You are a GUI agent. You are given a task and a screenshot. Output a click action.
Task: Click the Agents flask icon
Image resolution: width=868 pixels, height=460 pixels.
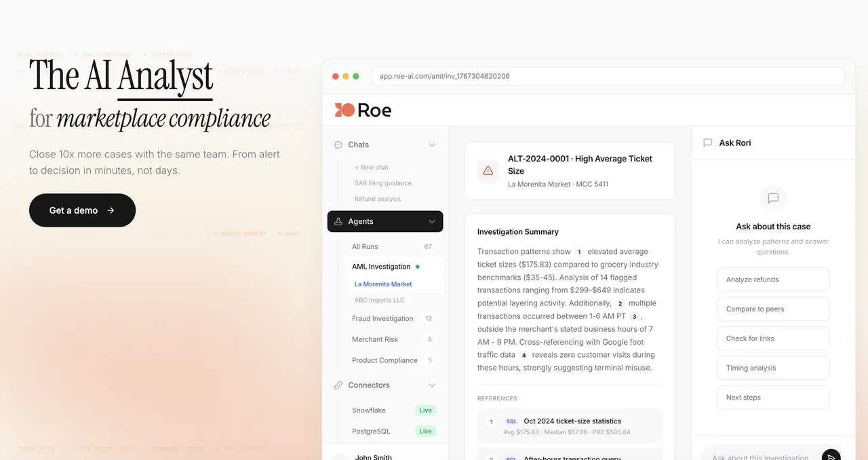(338, 221)
